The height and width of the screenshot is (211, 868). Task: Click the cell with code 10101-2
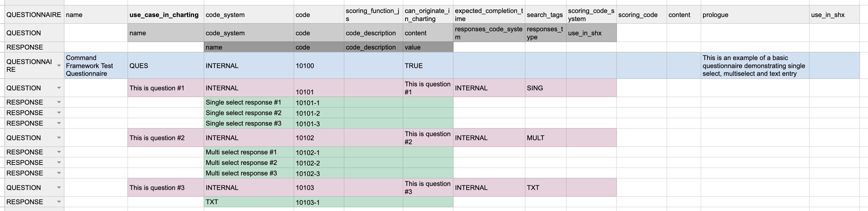point(318,113)
